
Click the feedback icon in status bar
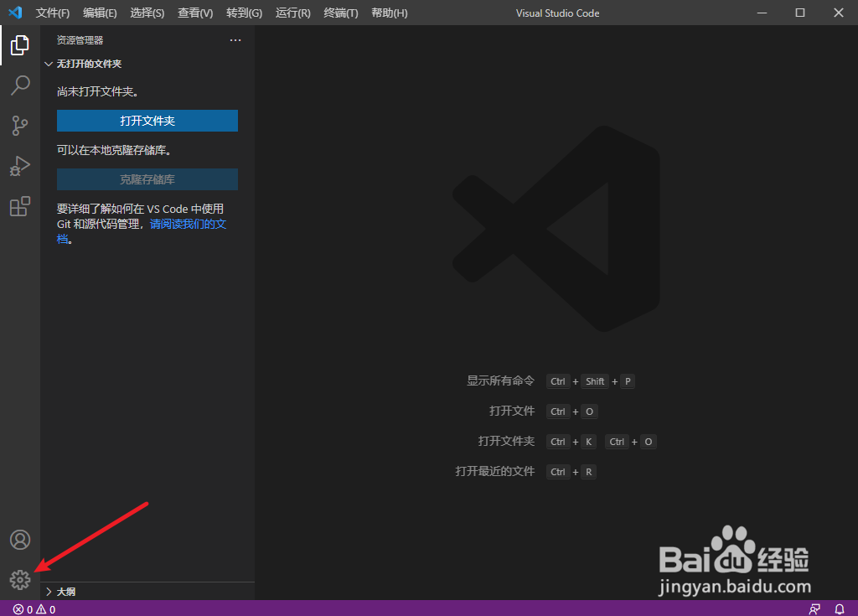point(814,609)
